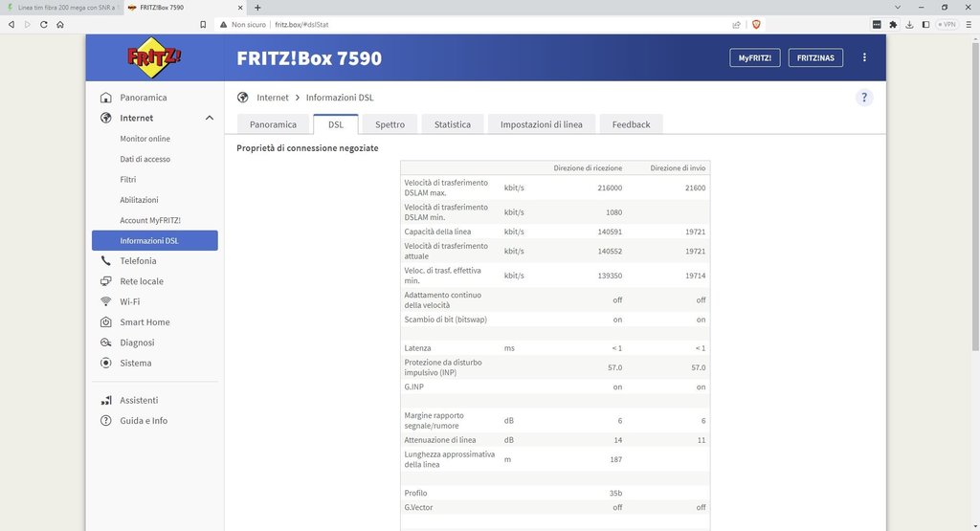
Task: Click the share icon in address bar
Action: click(x=736, y=24)
